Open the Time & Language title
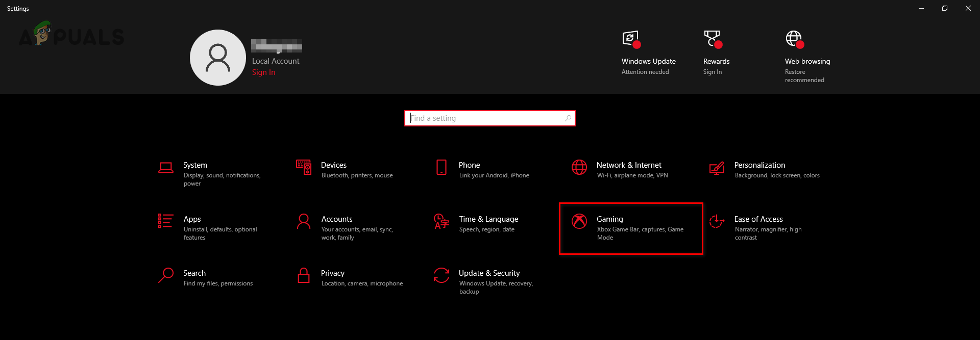Viewport: 980px width, 340px height. pyautogui.click(x=488, y=219)
